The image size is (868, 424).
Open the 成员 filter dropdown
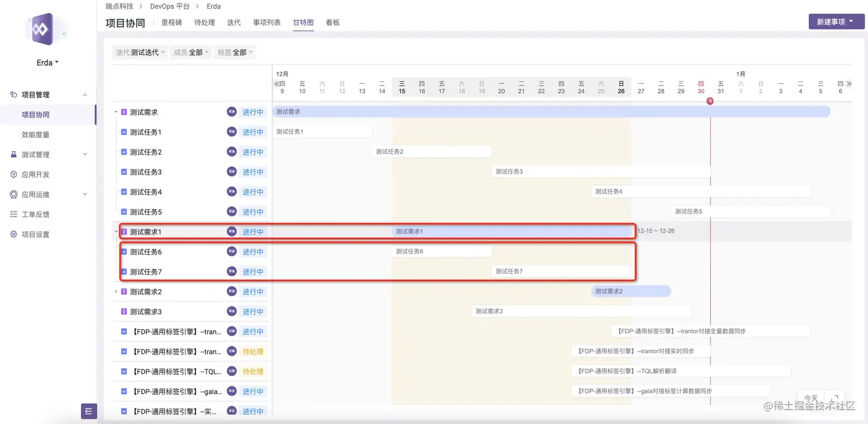(189, 52)
